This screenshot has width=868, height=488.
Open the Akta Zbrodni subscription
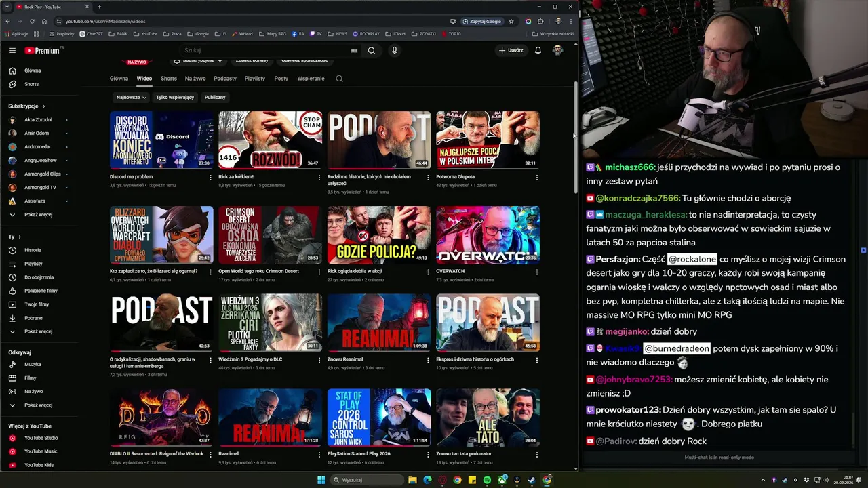coord(37,119)
